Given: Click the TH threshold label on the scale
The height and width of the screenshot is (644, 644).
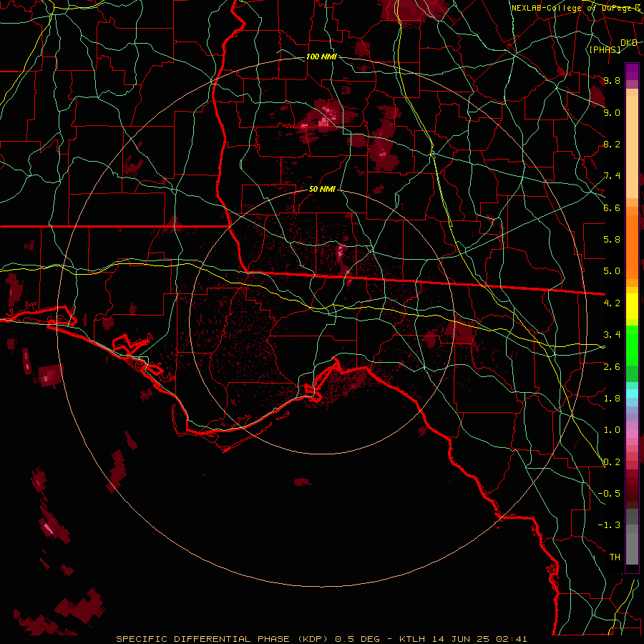Looking at the screenshot, I should pos(615,557).
